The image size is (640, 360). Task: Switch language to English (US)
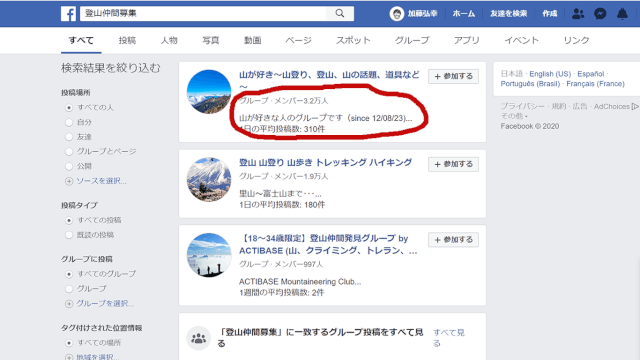pos(550,74)
